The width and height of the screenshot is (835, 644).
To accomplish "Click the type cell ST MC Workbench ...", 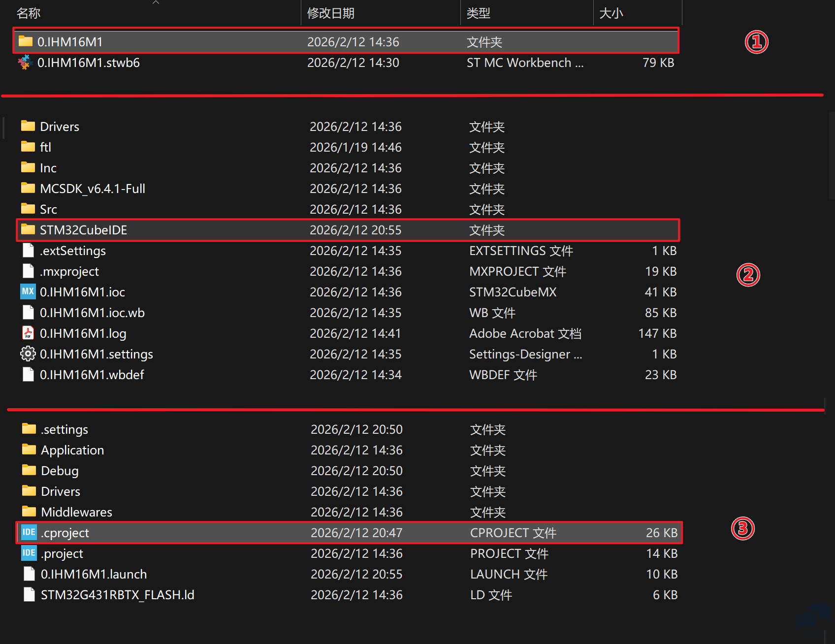I will (x=525, y=63).
